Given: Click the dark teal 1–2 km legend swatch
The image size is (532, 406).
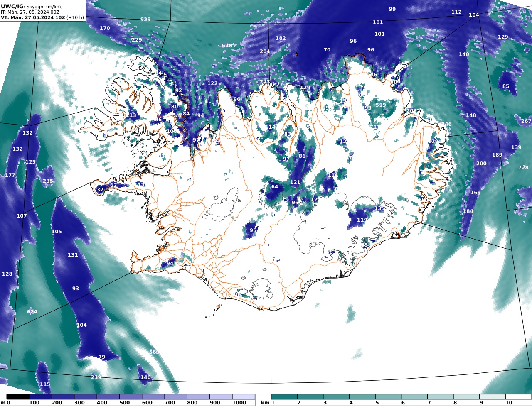Looking at the screenshot, I should (x=284, y=397).
